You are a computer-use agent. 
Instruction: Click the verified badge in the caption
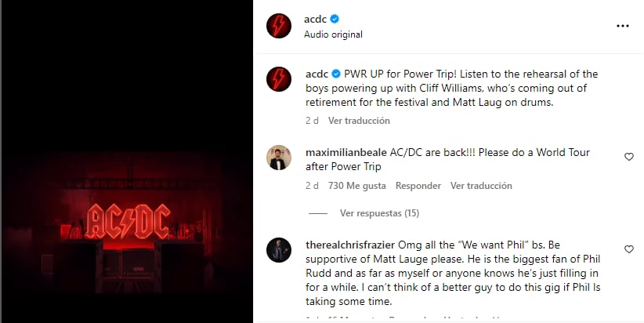[x=336, y=74]
